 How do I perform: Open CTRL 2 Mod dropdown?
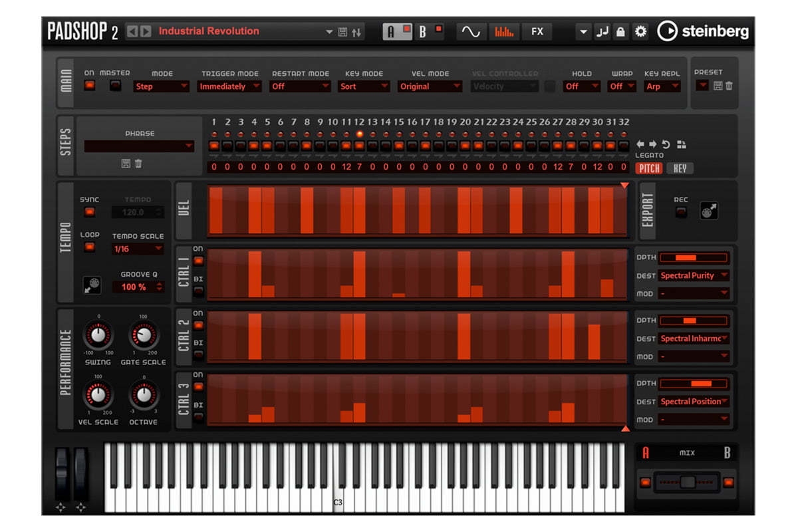694,356
